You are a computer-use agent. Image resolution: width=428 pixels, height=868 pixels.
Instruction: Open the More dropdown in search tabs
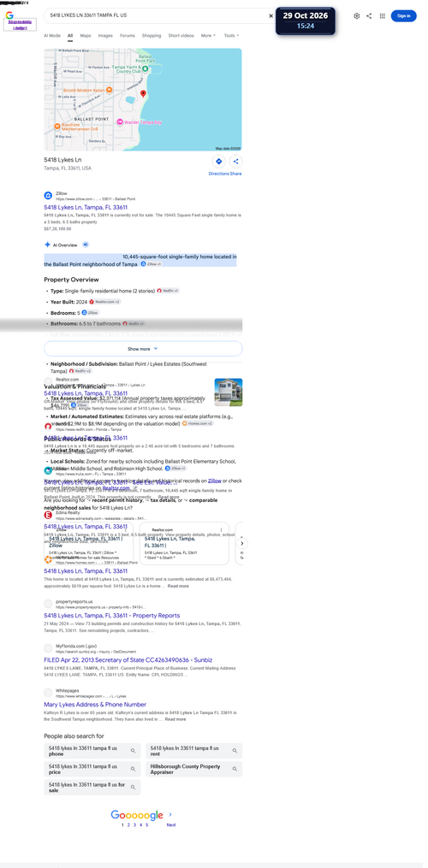pos(208,35)
